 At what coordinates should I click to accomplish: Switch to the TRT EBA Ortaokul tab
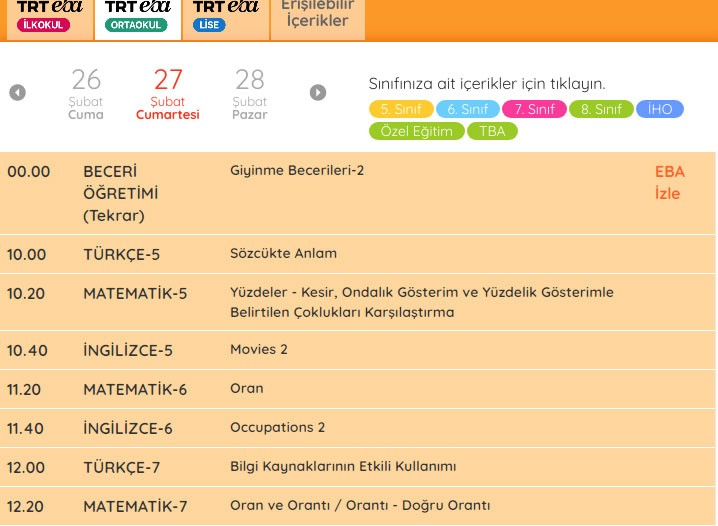pyautogui.click(x=138, y=16)
